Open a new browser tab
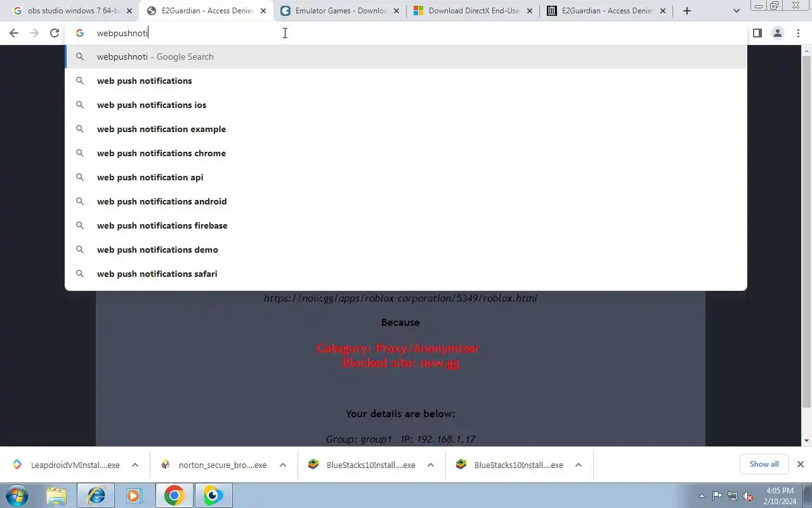 pyautogui.click(x=686, y=11)
